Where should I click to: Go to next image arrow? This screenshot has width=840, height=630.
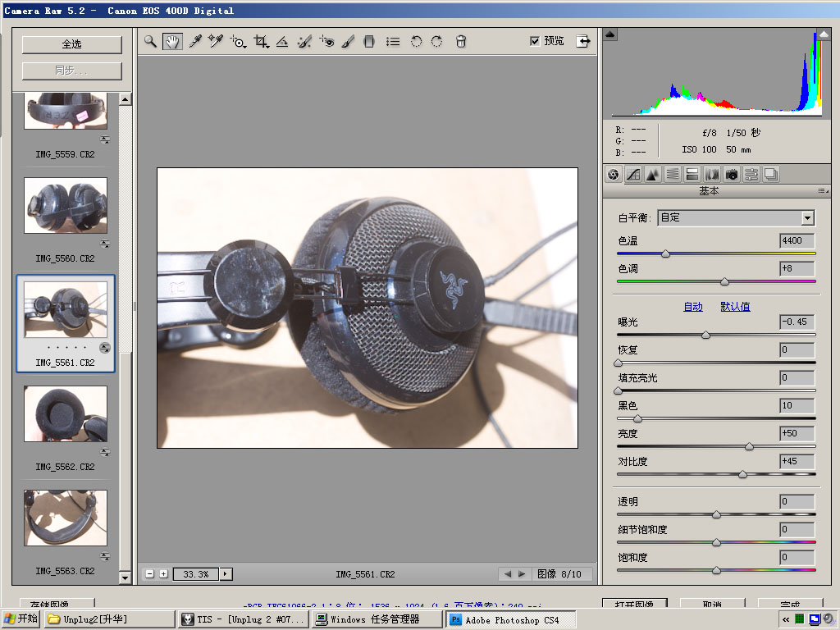coord(522,574)
